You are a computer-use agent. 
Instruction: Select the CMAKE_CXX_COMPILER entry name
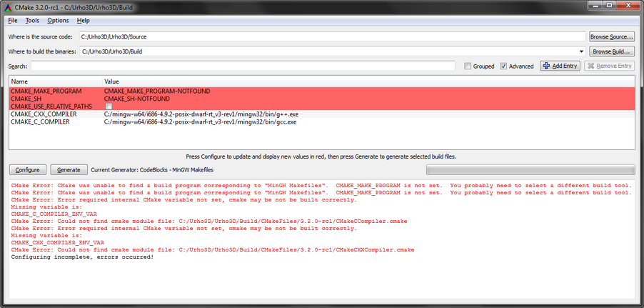coord(44,114)
